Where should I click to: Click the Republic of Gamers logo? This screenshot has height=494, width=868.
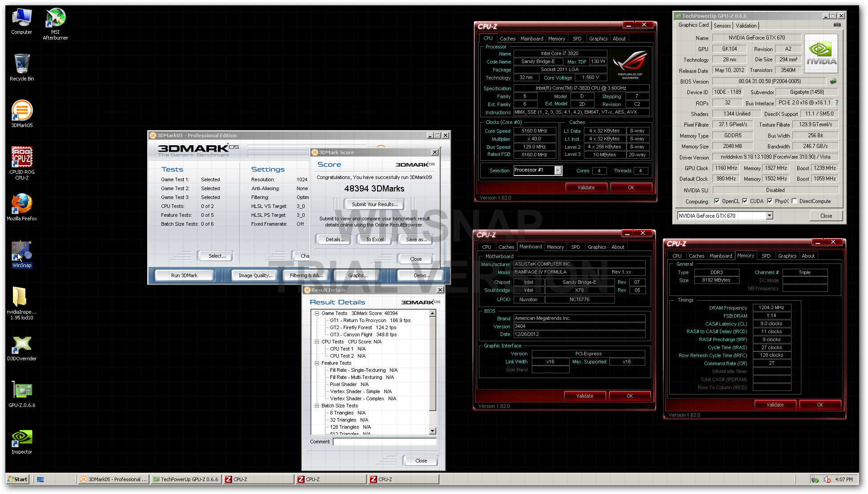(630, 65)
